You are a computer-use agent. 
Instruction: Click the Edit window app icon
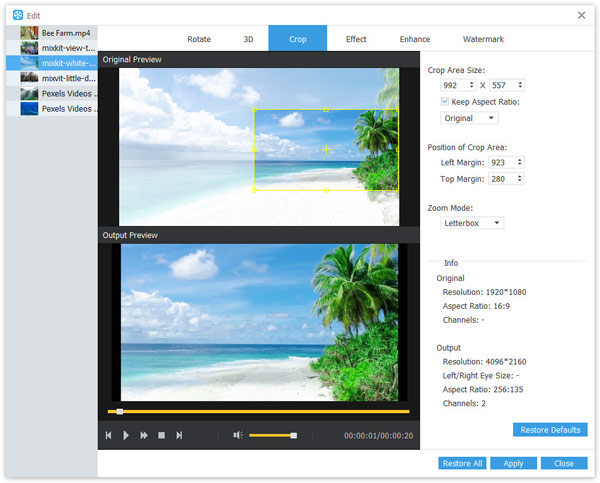point(18,15)
